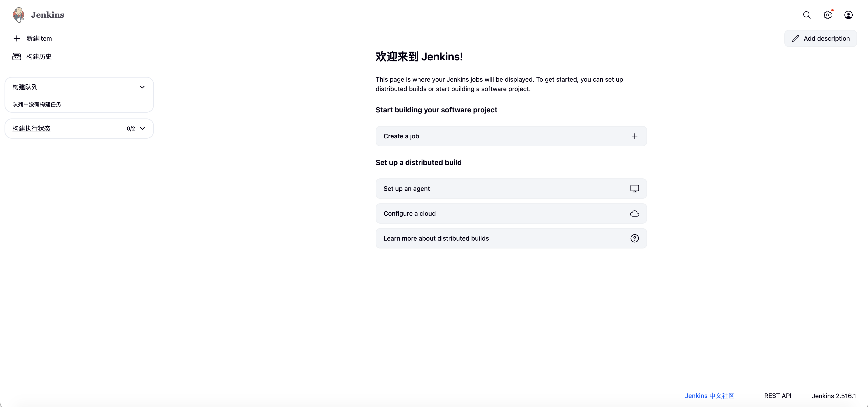Screen dimensions: 868x407
Task: Open the 构建执行状态 link
Action: coord(31,128)
